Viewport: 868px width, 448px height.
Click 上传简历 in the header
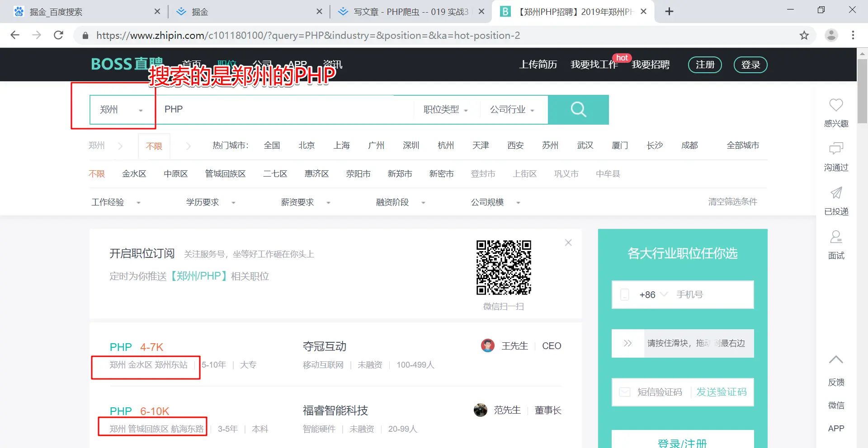tap(538, 65)
